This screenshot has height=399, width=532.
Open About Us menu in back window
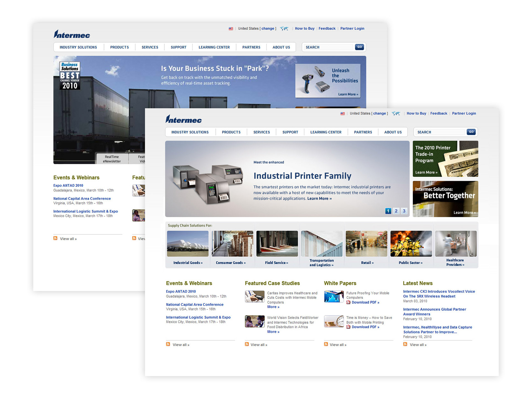(281, 47)
